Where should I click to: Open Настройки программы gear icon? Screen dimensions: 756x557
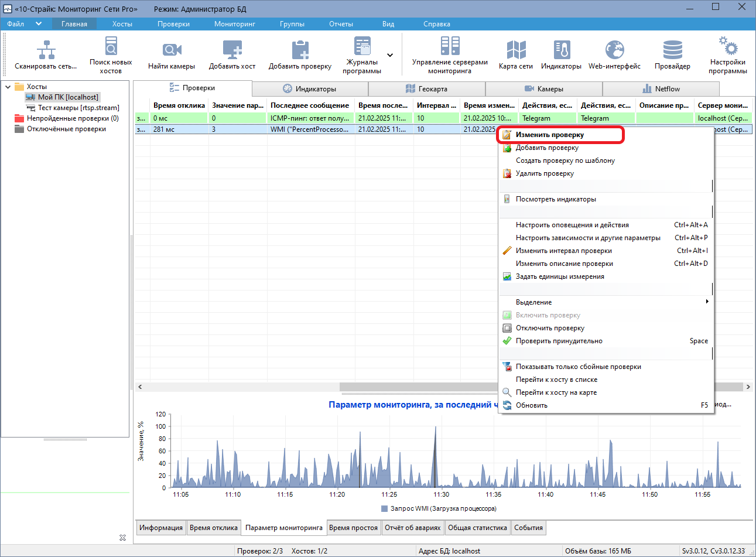(727, 47)
